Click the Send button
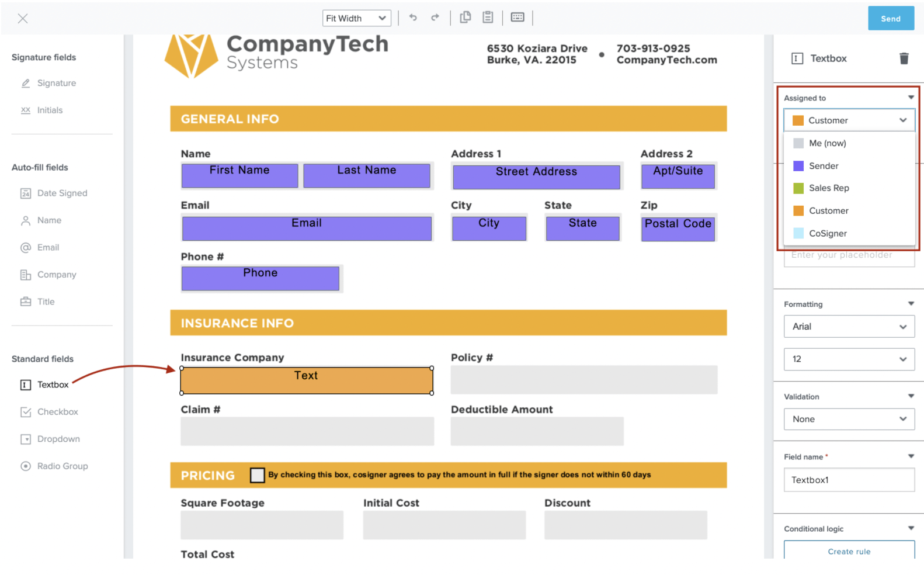 (890, 18)
